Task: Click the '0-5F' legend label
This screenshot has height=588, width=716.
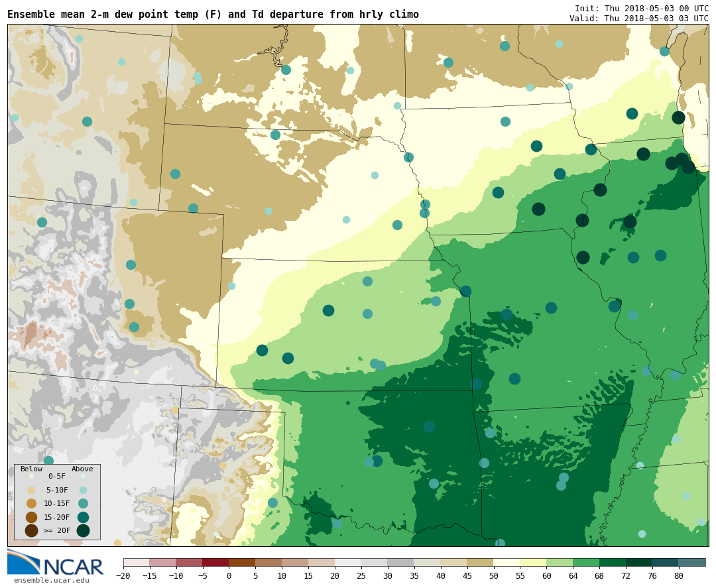Action: [57, 476]
